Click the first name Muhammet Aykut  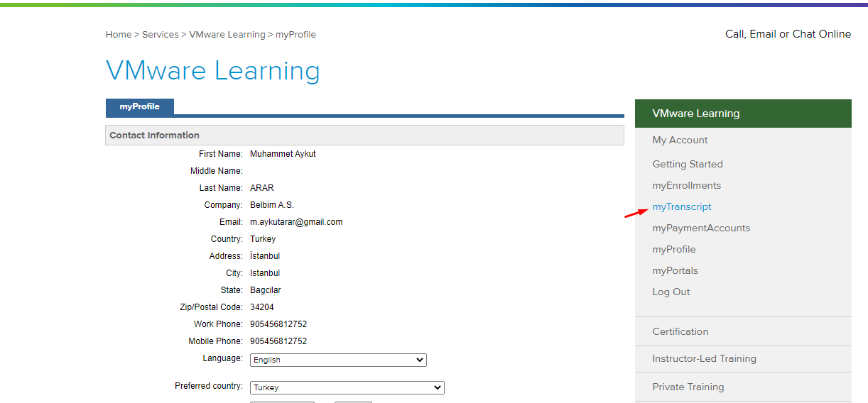[283, 154]
